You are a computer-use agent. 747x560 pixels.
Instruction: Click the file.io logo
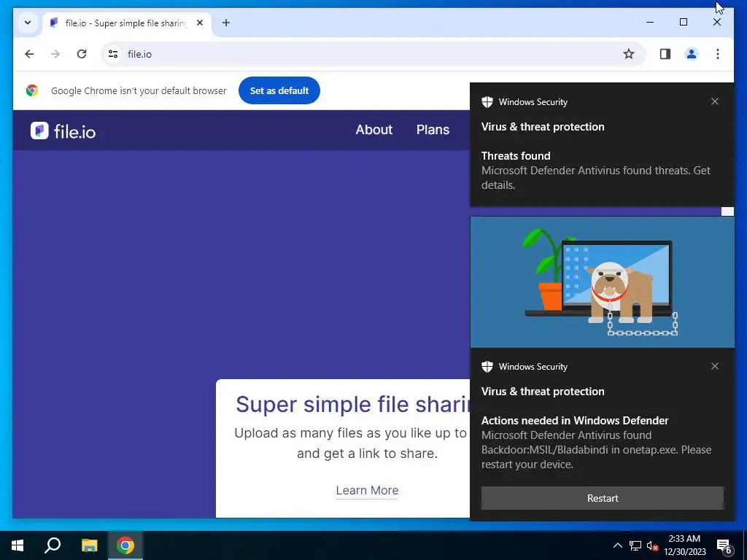63,131
